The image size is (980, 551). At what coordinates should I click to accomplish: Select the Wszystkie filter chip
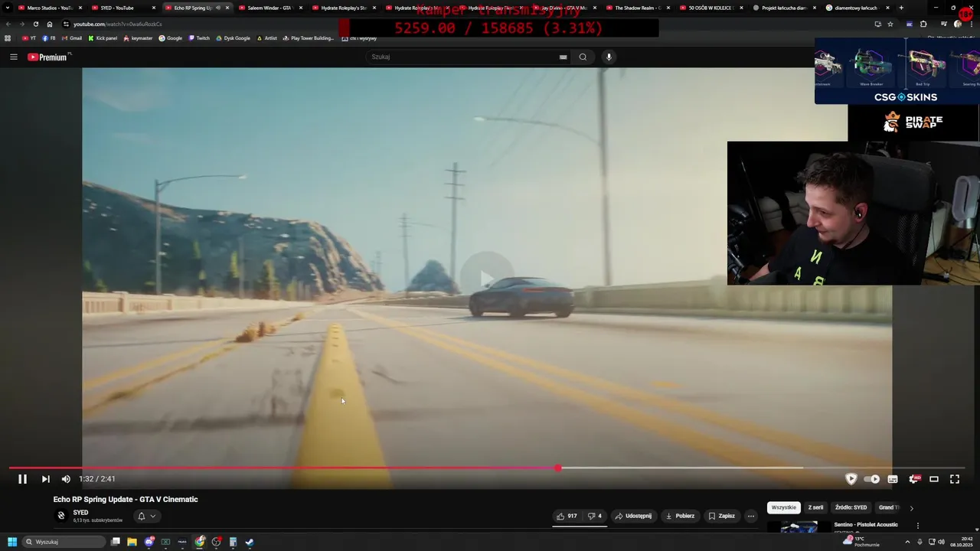pos(783,507)
